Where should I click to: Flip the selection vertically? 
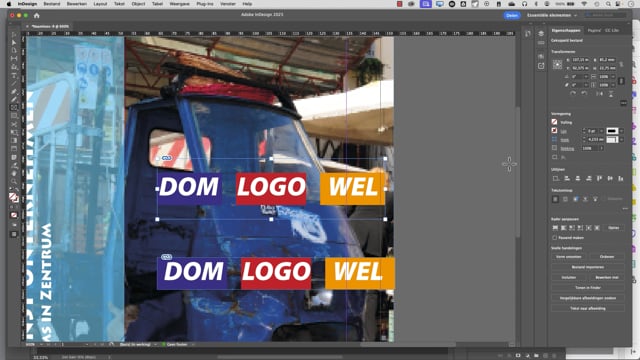[611, 93]
